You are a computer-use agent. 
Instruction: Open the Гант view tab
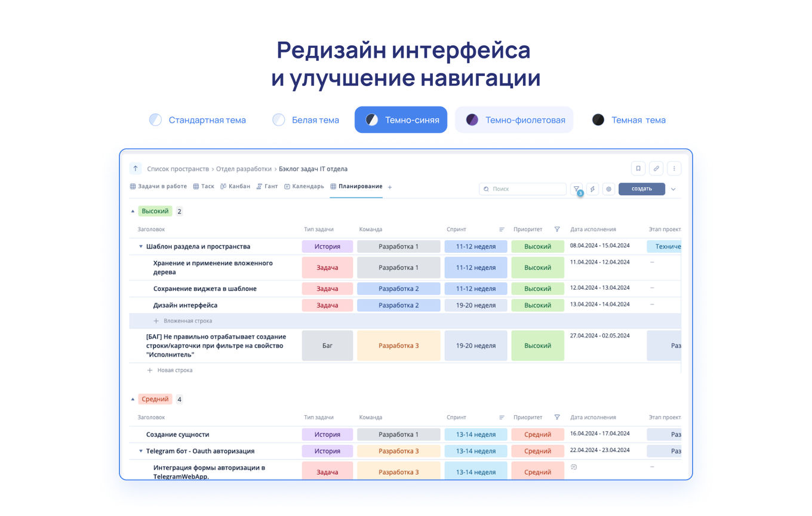[267, 186]
